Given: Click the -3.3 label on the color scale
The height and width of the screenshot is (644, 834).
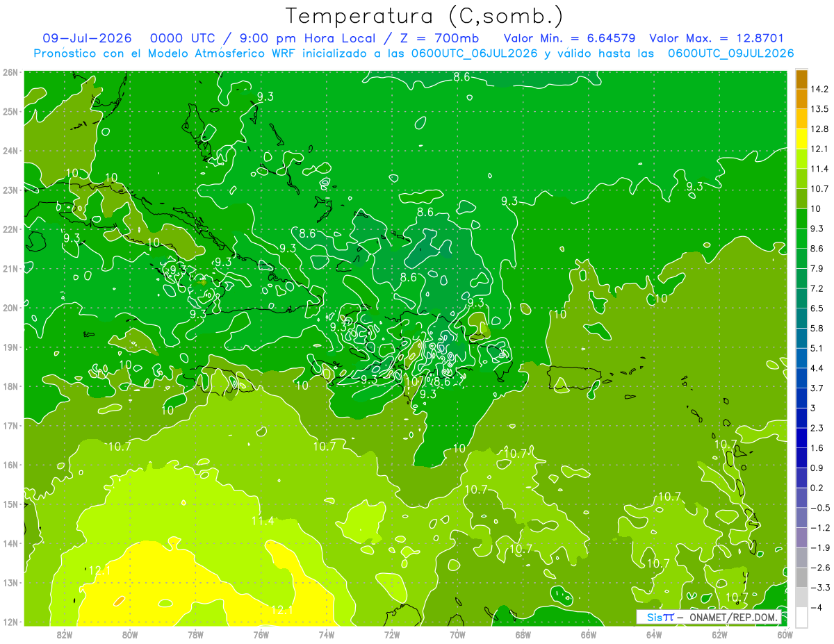Looking at the screenshot, I should pyautogui.click(x=820, y=588).
